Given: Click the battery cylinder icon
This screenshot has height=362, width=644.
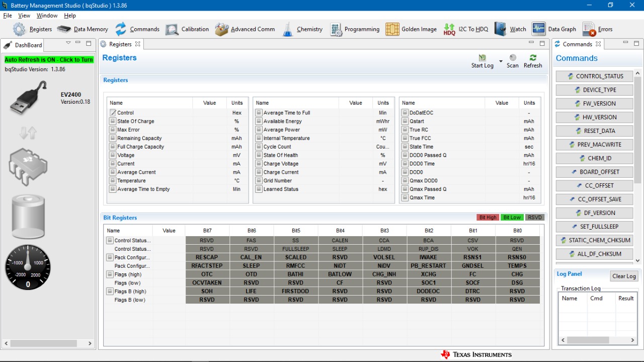Looking at the screenshot, I should click(28, 217).
